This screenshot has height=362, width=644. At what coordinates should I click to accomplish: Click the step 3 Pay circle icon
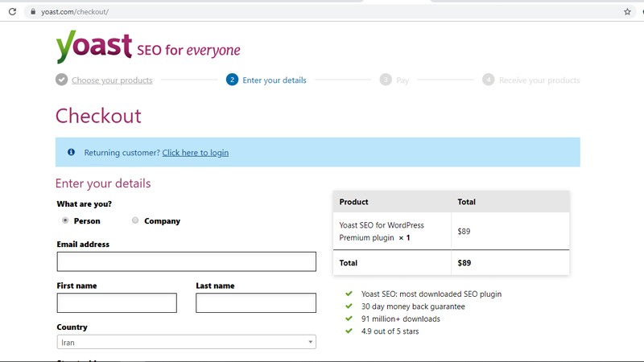coord(386,80)
